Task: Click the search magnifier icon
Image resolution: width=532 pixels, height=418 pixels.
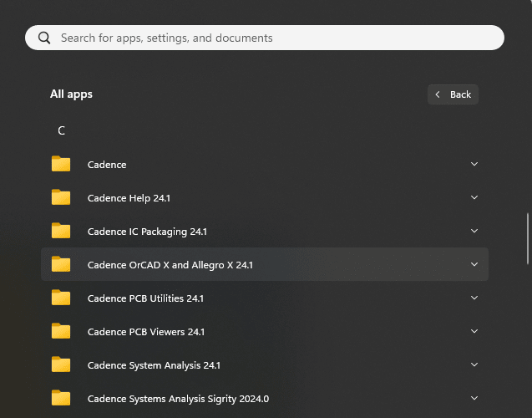Action: tap(44, 38)
